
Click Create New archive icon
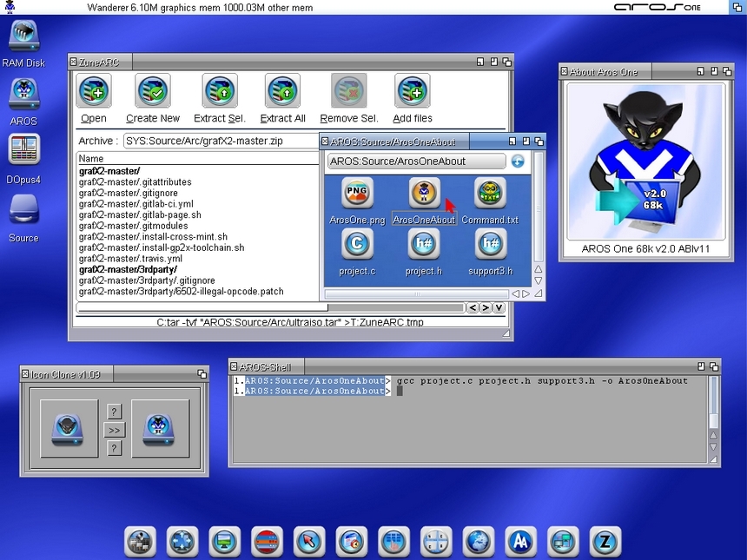tap(152, 91)
